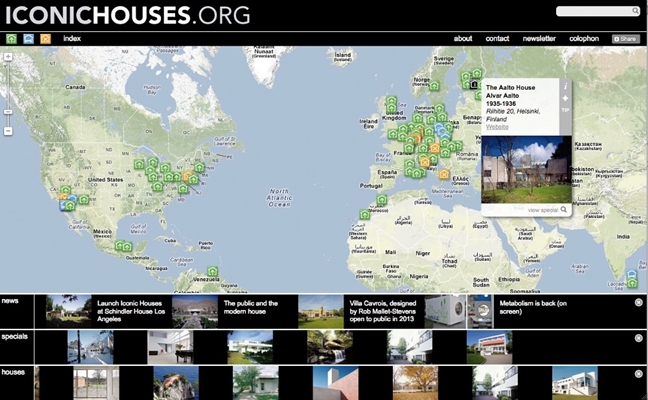Click the search input field
Viewport: 648px width, 400px height.
[x=594, y=11]
